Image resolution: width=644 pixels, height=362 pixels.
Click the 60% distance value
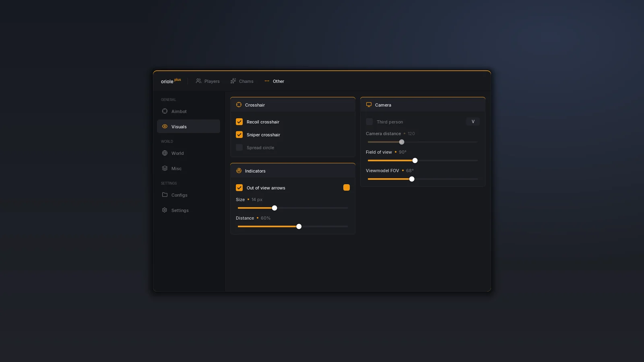point(266,218)
